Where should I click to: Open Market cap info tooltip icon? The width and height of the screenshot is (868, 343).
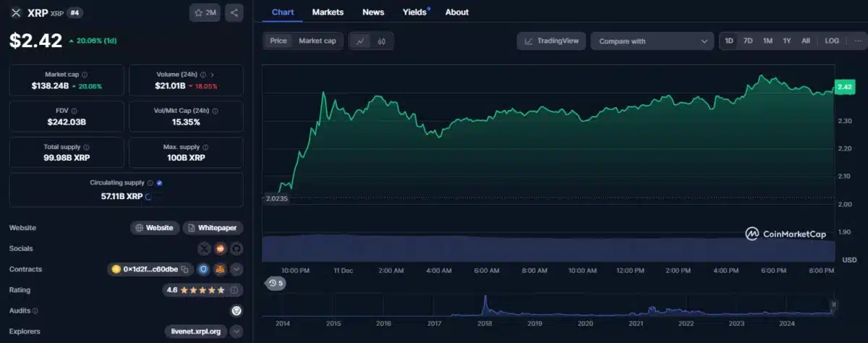click(x=85, y=75)
